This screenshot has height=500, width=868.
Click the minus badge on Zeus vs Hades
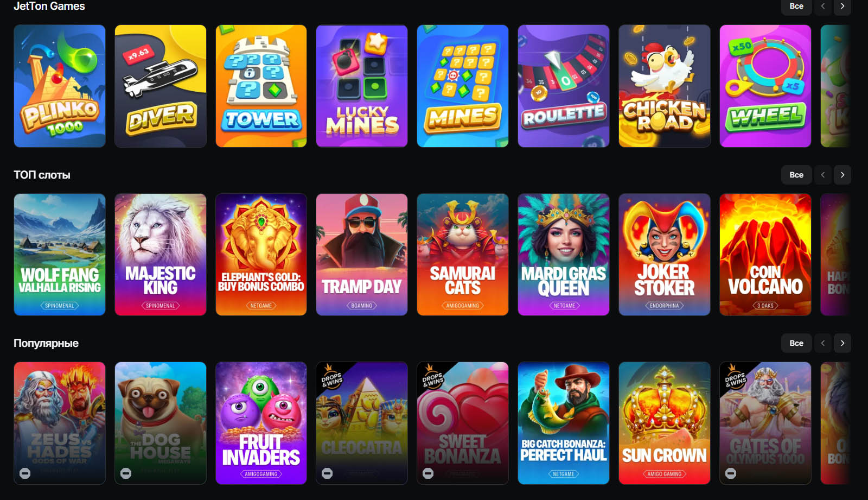click(25, 473)
